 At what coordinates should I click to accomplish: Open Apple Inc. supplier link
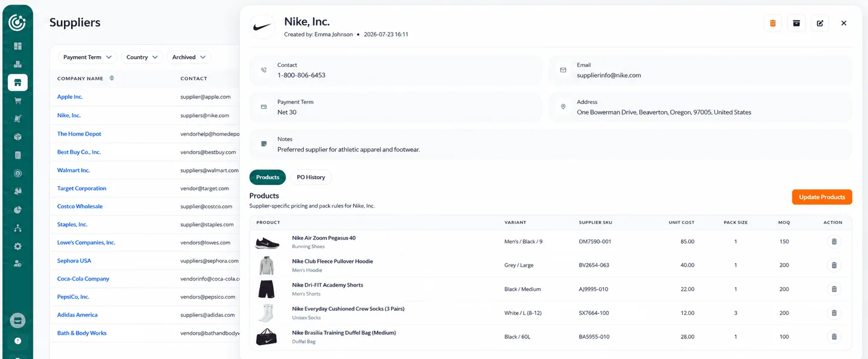[70, 97]
